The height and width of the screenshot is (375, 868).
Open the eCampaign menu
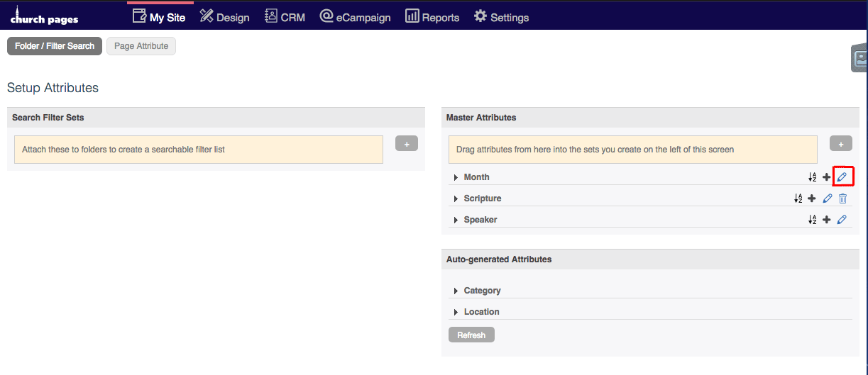[355, 17]
